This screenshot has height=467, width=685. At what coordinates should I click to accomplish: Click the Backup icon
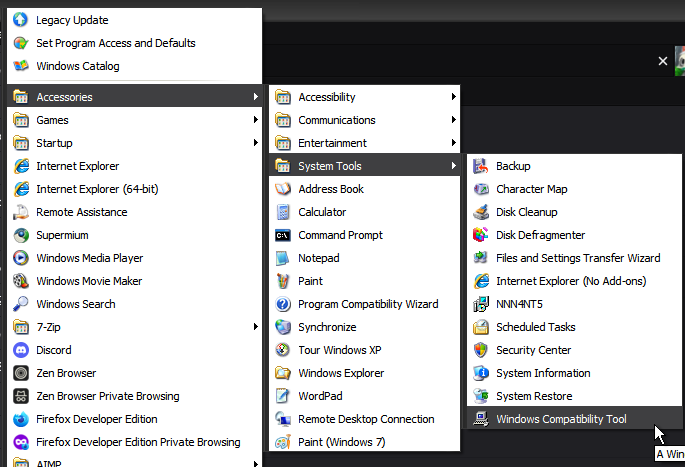tap(481, 166)
